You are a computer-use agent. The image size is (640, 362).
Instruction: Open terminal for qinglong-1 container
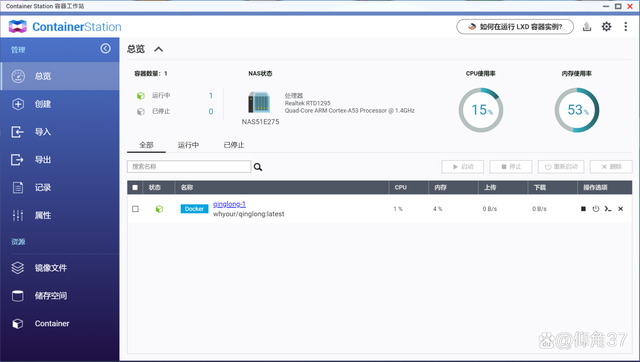point(608,209)
